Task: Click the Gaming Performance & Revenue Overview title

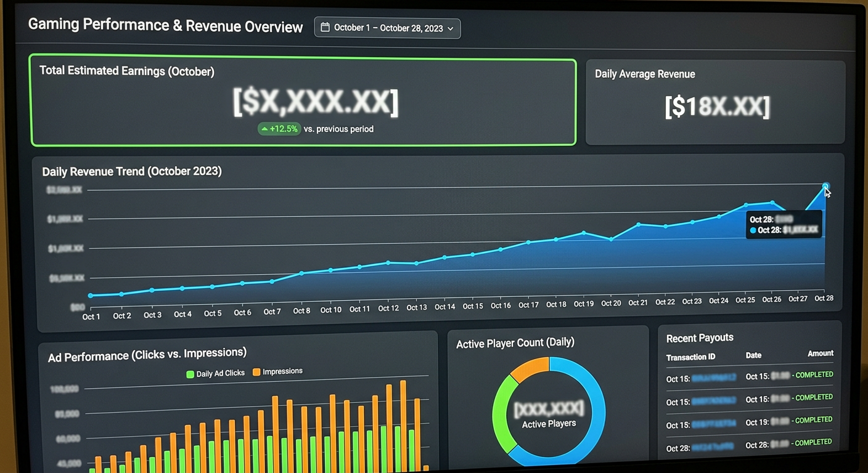Action: [166, 26]
